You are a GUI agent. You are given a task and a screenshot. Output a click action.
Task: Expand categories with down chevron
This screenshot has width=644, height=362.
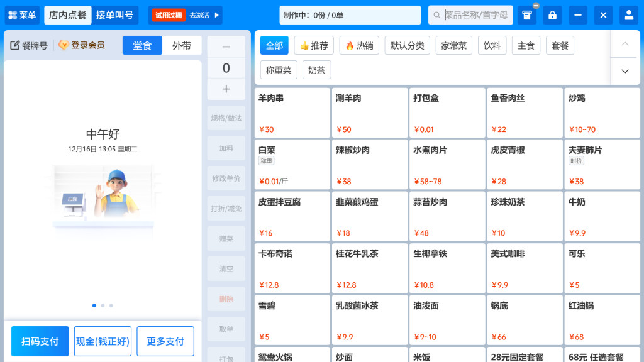pos(625,71)
